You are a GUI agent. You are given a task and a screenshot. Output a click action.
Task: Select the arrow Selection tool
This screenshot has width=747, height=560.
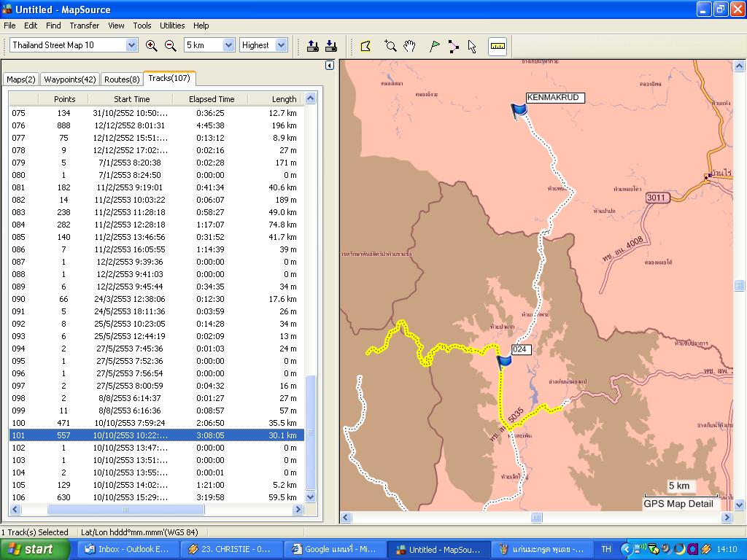coord(472,46)
